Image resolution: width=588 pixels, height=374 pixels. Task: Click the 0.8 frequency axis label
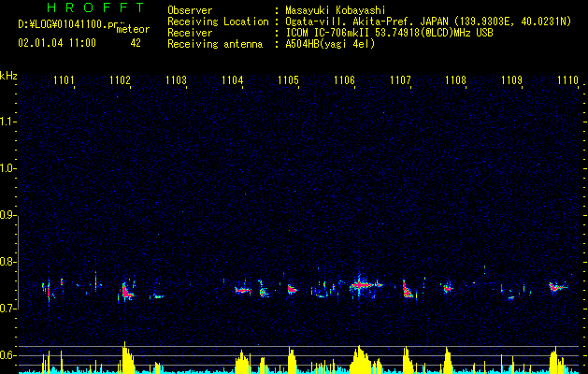[x=8, y=262]
